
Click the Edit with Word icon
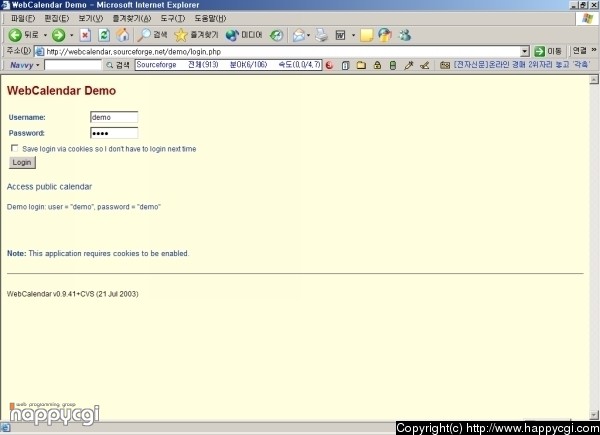pyautogui.click(x=340, y=35)
